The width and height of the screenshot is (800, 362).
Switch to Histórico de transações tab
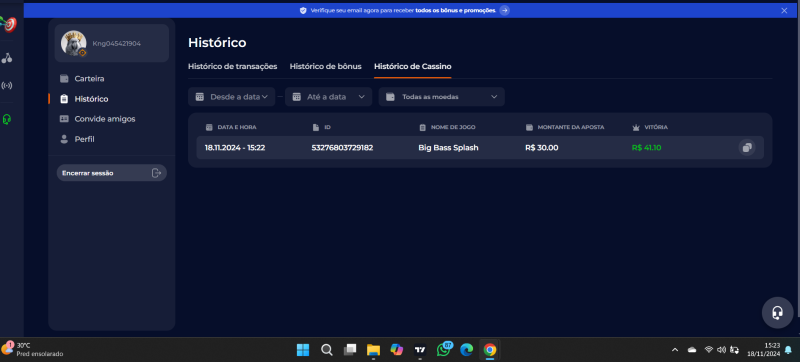pyautogui.click(x=233, y=66)
